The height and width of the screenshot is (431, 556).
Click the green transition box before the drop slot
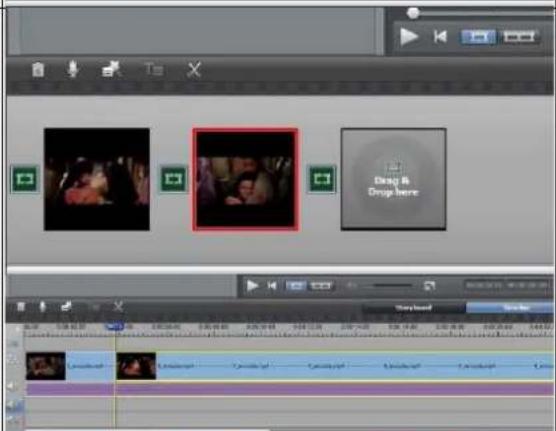[x=322, y=179]
